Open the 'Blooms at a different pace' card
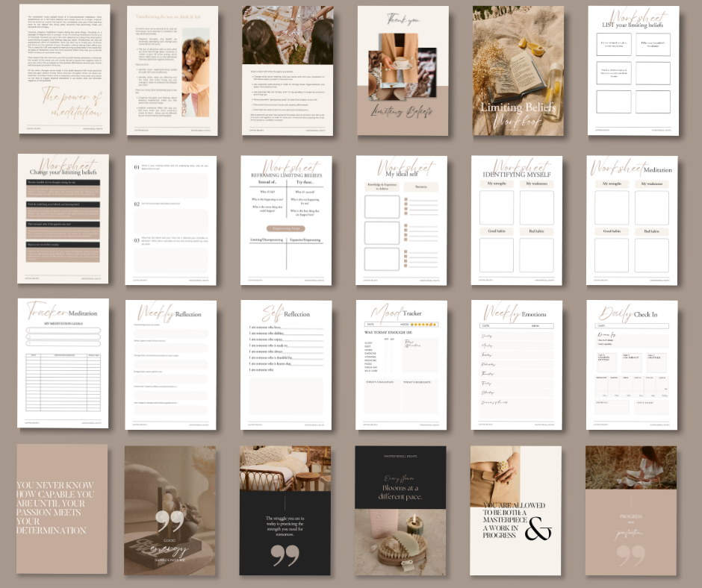This screenshot has width=702, height=588. click(400, 511)
